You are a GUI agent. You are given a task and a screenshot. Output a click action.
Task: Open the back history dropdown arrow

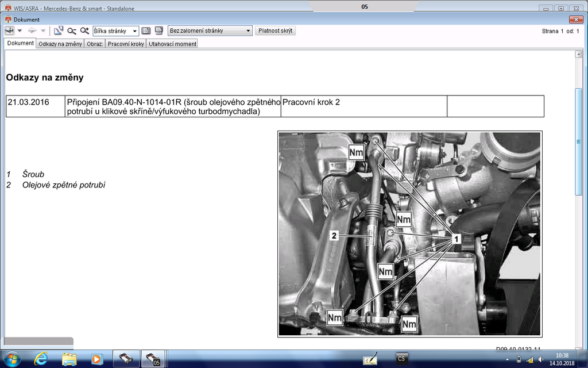click(x=20, y=31)
